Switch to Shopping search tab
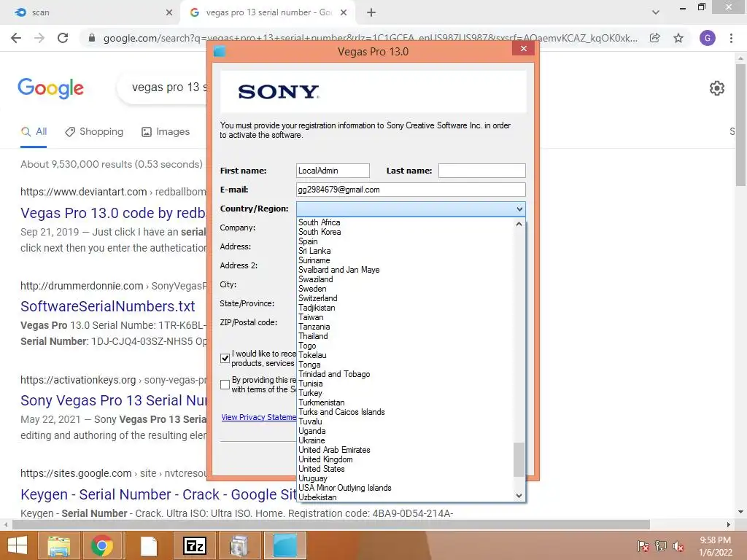 click(94, 132)
